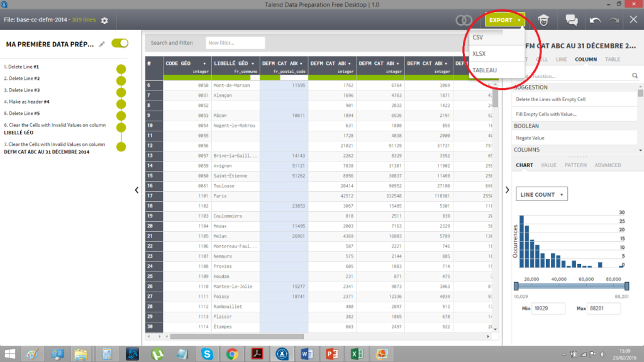Launch Excel from the taskbar
The height and width of the screenshot is (362, 644).
357,354
